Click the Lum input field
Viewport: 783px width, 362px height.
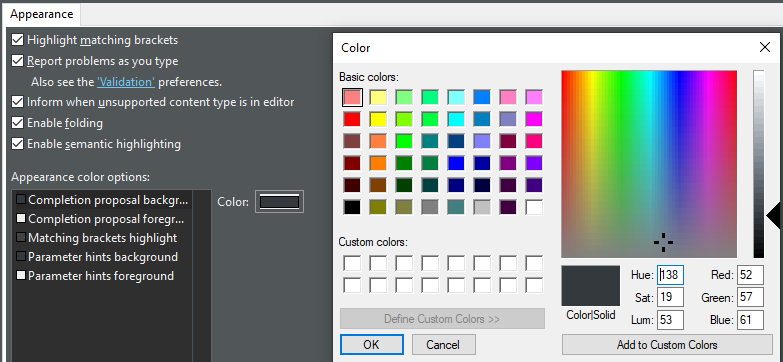click(x=670, y=320)
